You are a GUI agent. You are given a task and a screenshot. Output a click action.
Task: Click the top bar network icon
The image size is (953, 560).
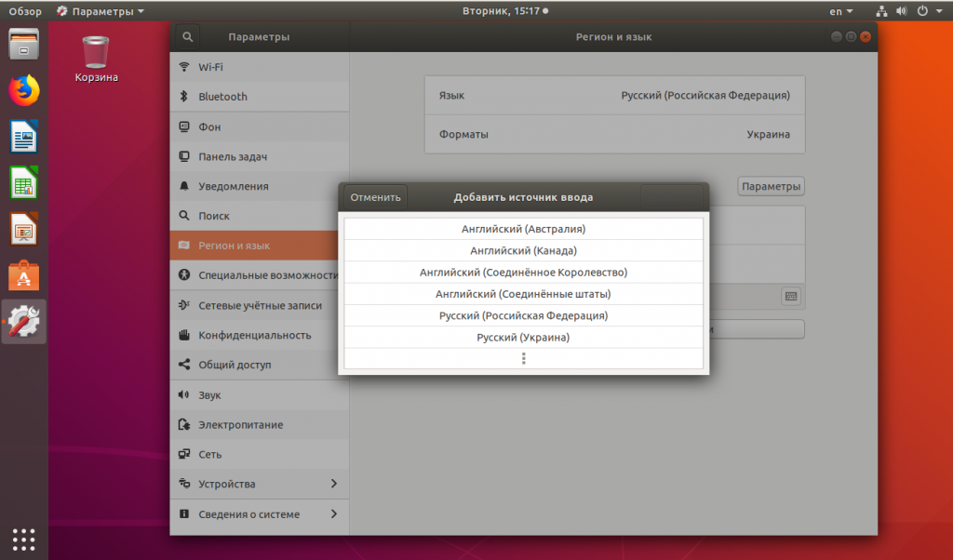point(881,11)
